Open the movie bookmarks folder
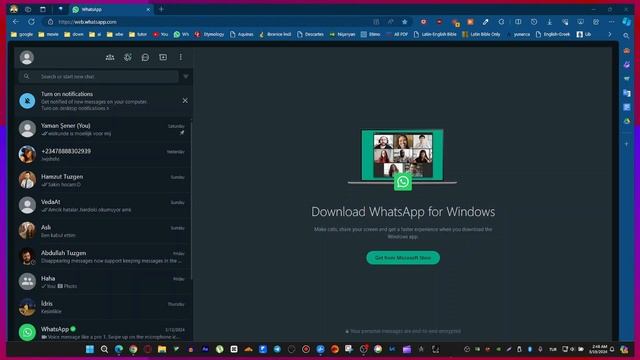 pos(49,34)
